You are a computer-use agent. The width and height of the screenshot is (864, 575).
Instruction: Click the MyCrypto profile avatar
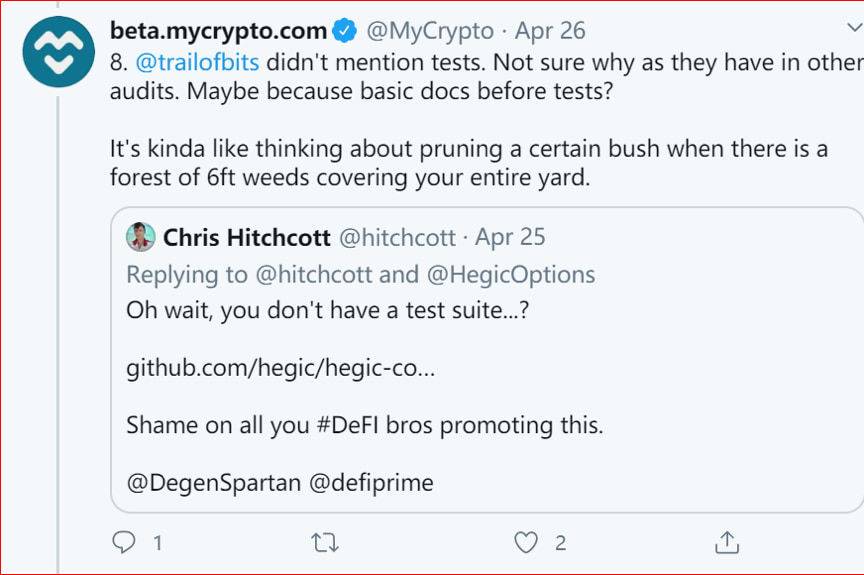coord(58,52)
